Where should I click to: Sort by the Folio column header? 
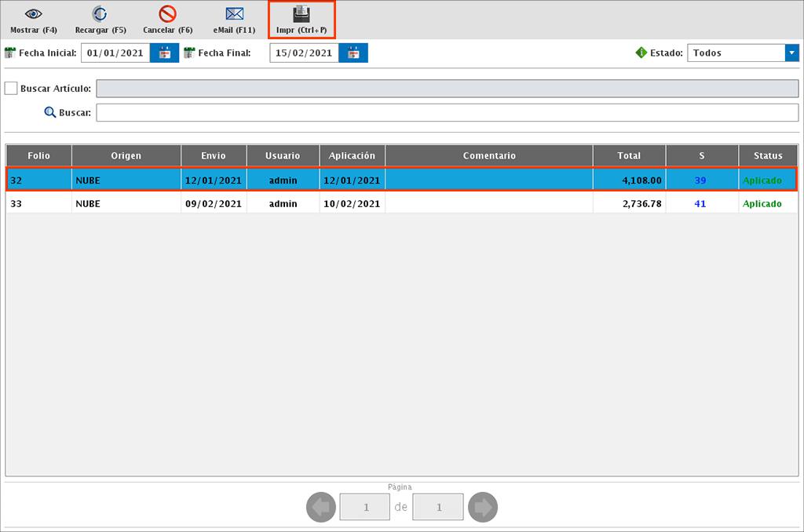point(38,155)
